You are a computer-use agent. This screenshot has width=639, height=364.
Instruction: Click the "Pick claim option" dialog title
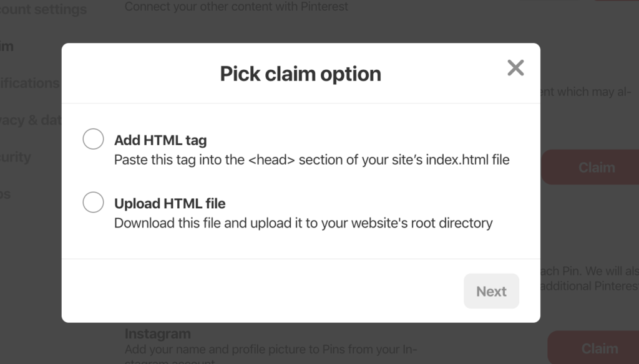click(x=300, y=74)
